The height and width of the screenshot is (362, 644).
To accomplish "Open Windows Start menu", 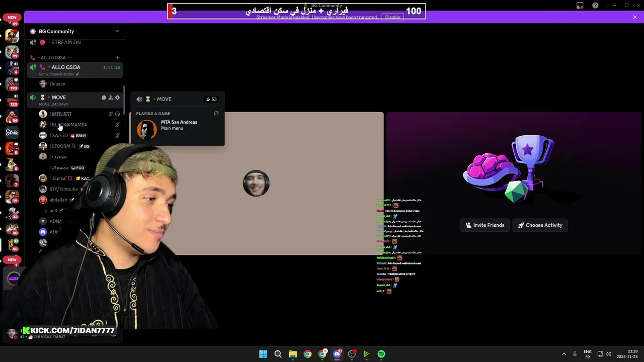I will tap(263, 354).
